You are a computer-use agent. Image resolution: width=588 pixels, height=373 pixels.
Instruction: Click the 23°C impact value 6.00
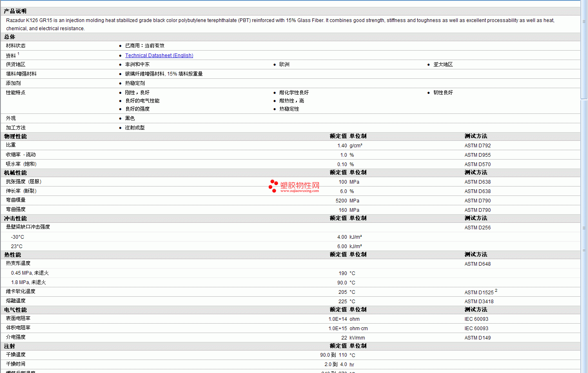[x=342, y=246]
